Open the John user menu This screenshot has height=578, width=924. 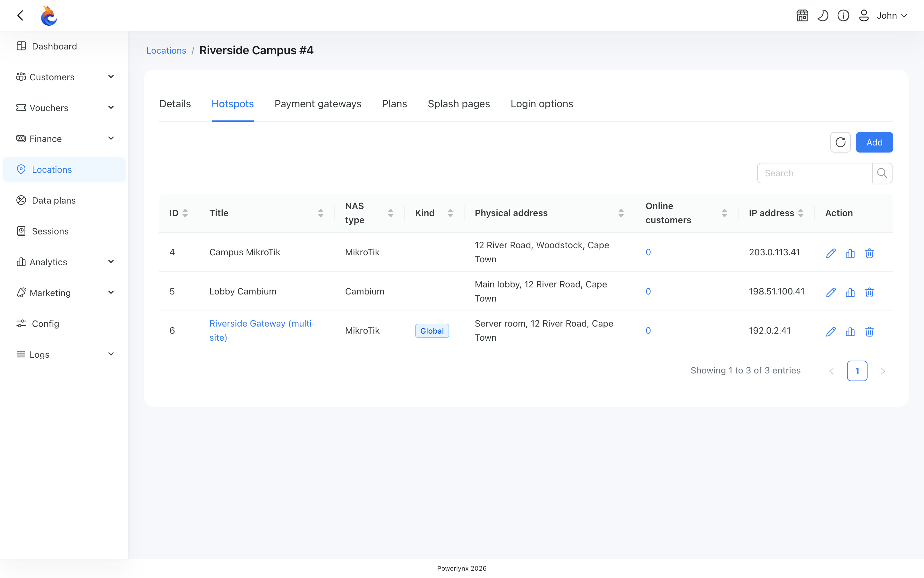pos(883,16)
